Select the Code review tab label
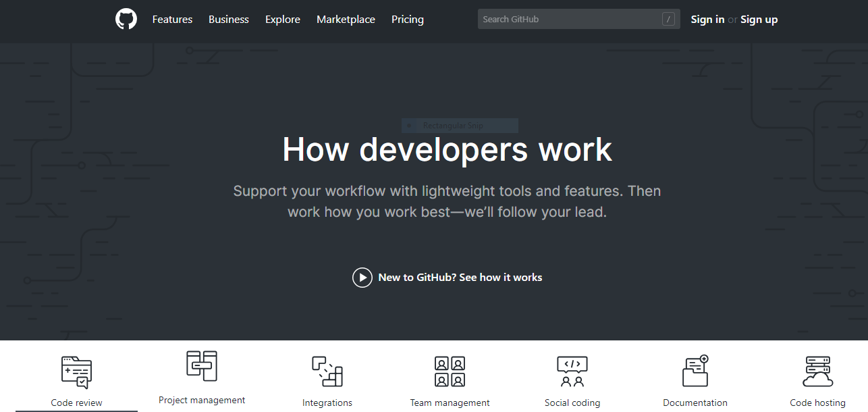This screenshot has width=868, height=412. point(77,403)
